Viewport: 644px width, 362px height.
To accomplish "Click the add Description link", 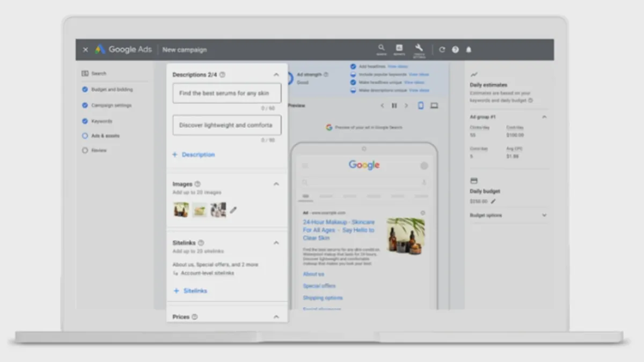I will pos(193,154).
